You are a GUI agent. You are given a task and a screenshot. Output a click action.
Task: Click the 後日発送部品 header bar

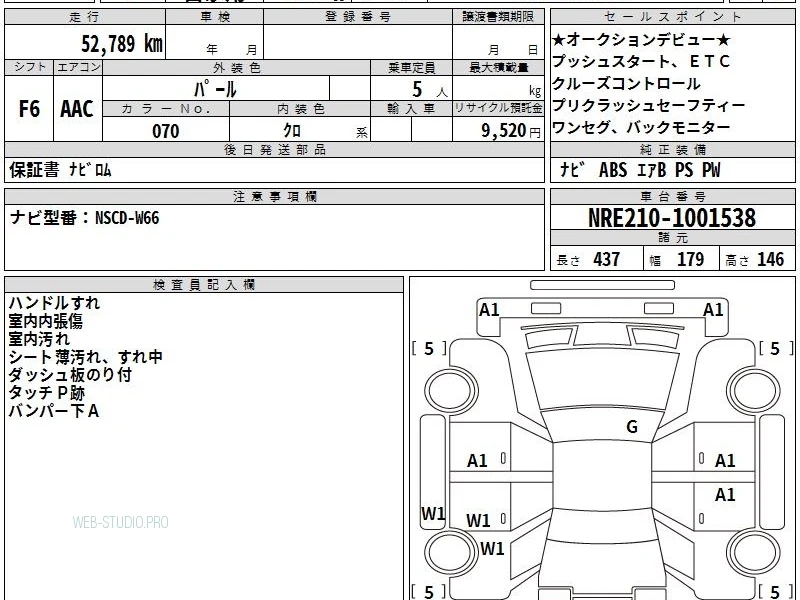(x=274, y=149)
